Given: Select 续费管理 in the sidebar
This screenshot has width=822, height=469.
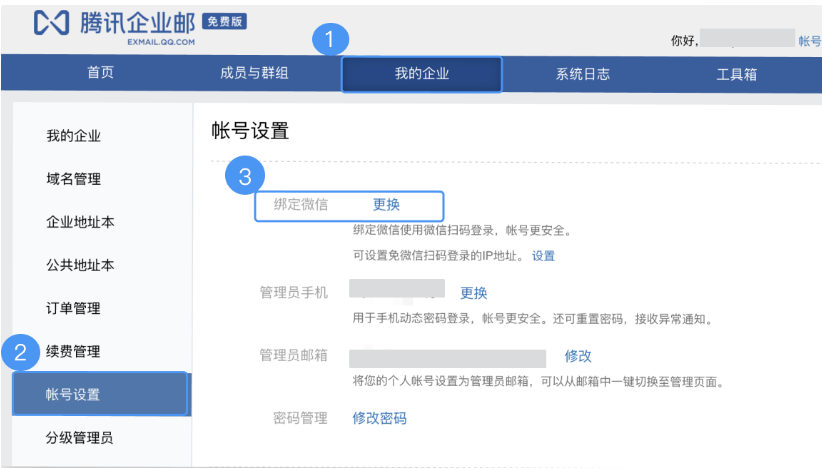Looking at the screenshot, I should [x=73, y=351].
